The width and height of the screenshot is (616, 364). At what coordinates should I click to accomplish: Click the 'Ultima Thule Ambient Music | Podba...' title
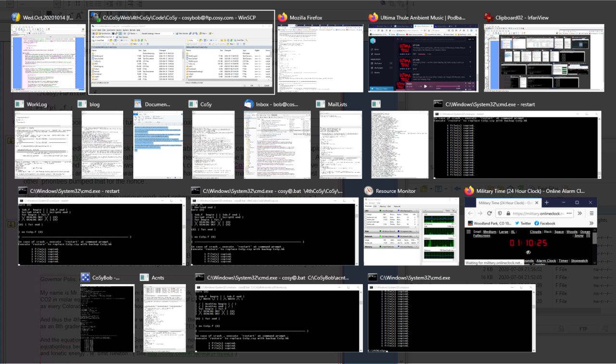point(423,18)
